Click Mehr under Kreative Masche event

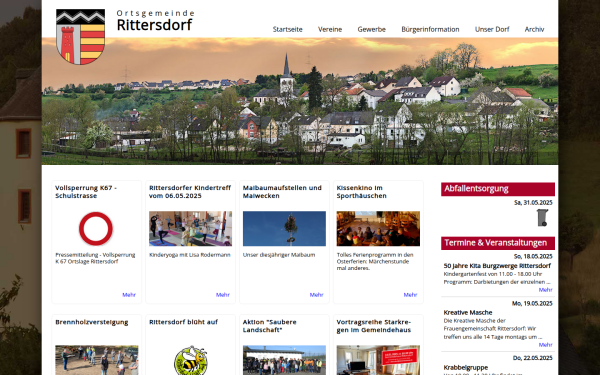coord(545,345)
